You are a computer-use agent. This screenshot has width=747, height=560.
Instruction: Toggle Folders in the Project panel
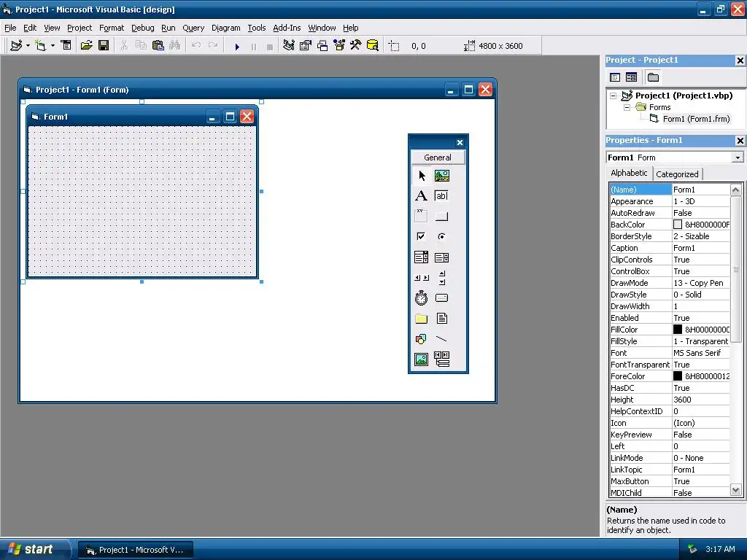[x=653, y=77]
